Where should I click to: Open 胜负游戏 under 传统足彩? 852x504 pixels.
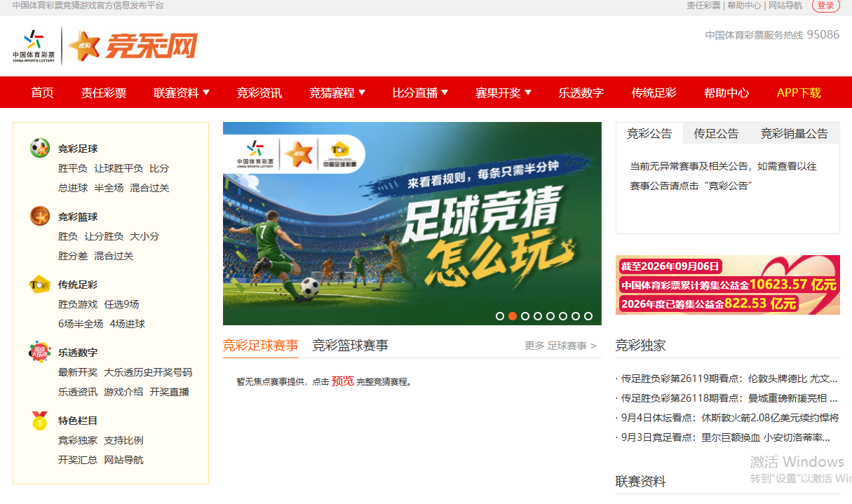coord(78,304)
